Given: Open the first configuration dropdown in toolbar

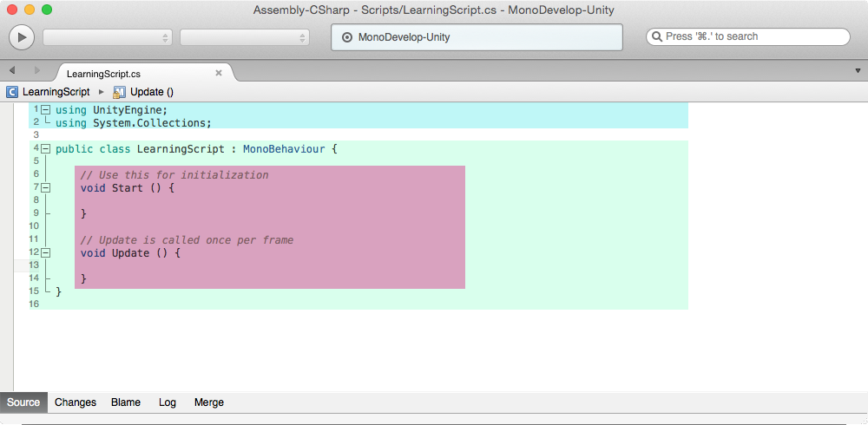Looking at the screenshot, I should (x=108, y=37).
